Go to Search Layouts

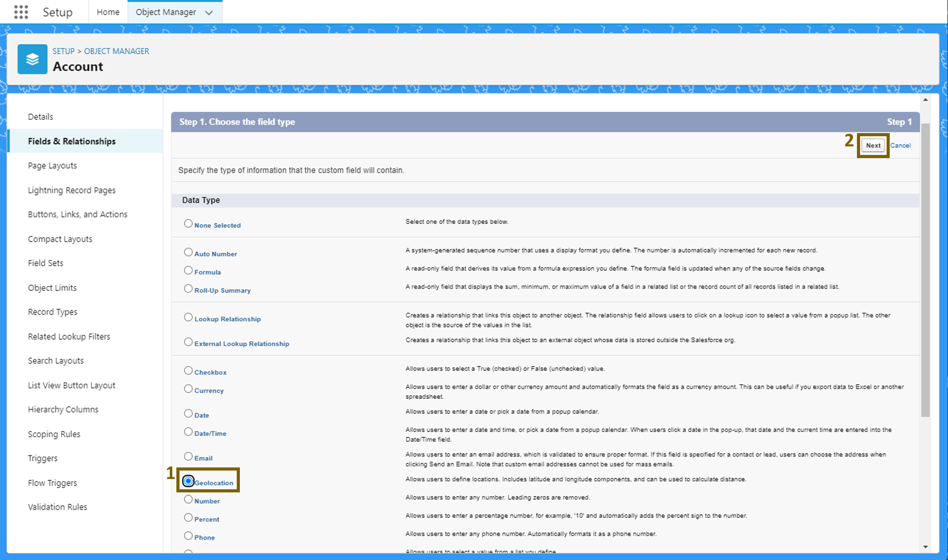56,360
